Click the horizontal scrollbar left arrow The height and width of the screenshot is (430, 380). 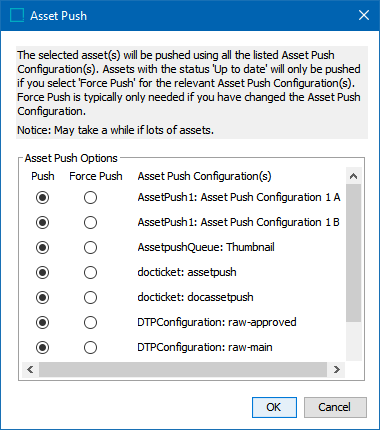[30, 370]
